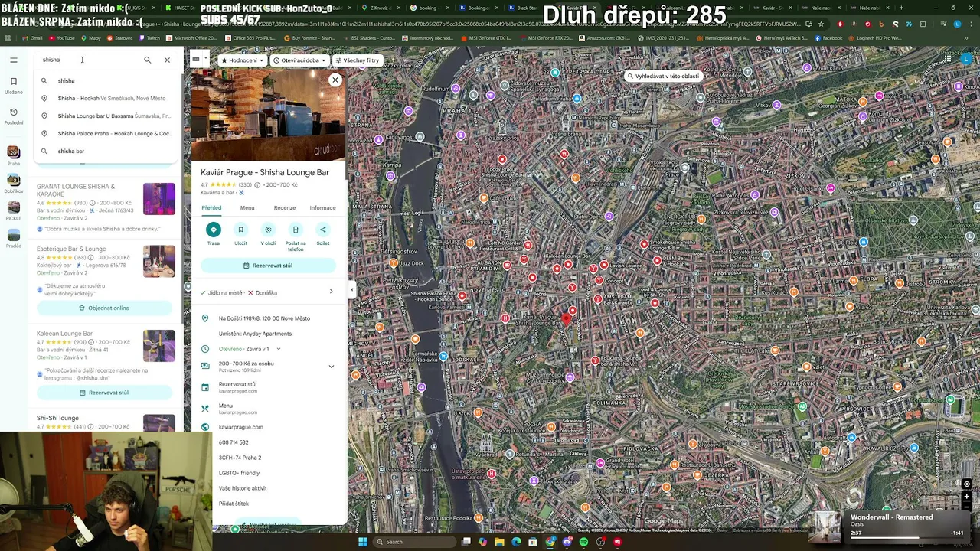
Task: Open the Praha recent place shortcut
Action: click(14, 155)
